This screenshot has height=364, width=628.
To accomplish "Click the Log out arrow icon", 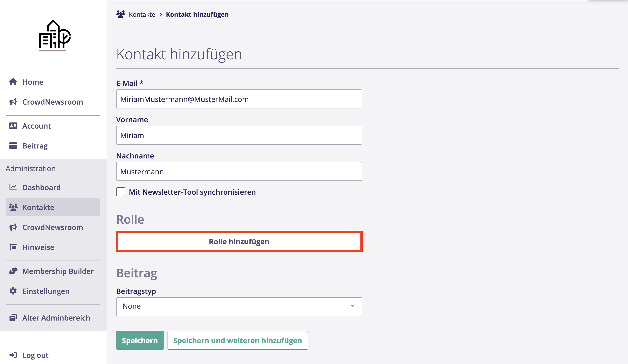I will 13,355.
